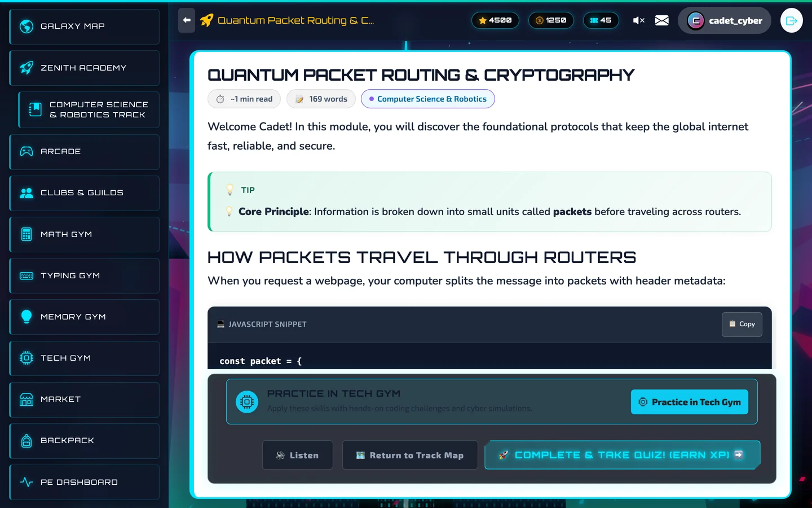Image resolution: width=812 pixels, height=508 pixels.
Task: Click the logout icon button
Action: [792, 21]
